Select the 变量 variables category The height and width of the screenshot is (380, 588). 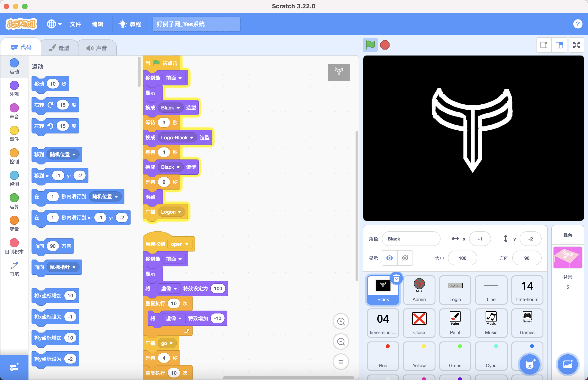[x=14, y=223]
